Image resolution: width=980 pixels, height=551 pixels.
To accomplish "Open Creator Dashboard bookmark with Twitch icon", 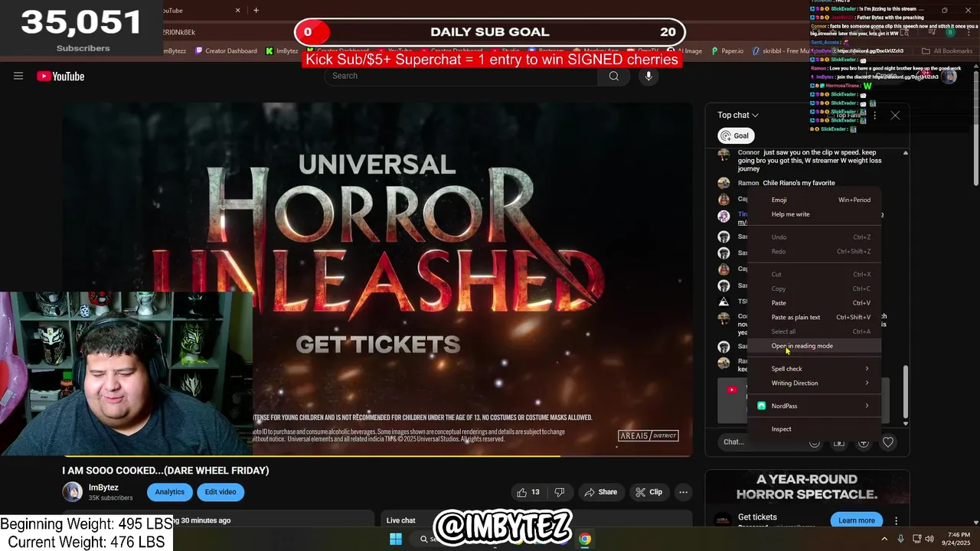I will coord(226,51).
